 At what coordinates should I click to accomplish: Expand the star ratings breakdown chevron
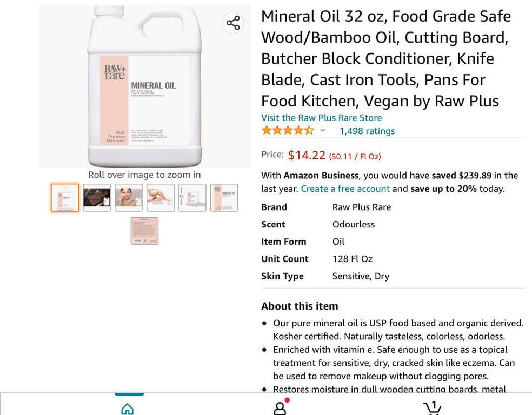323,131
